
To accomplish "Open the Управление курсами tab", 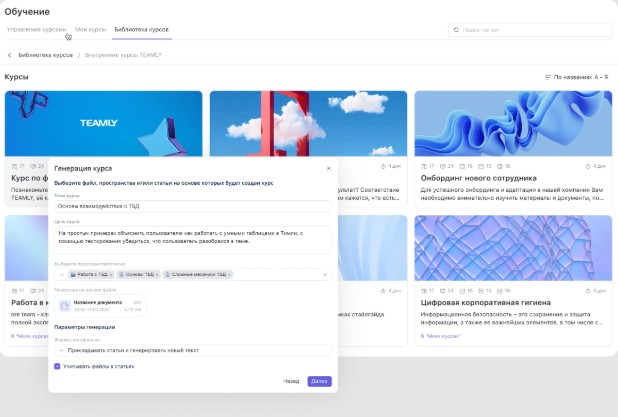I will (36, 30).
